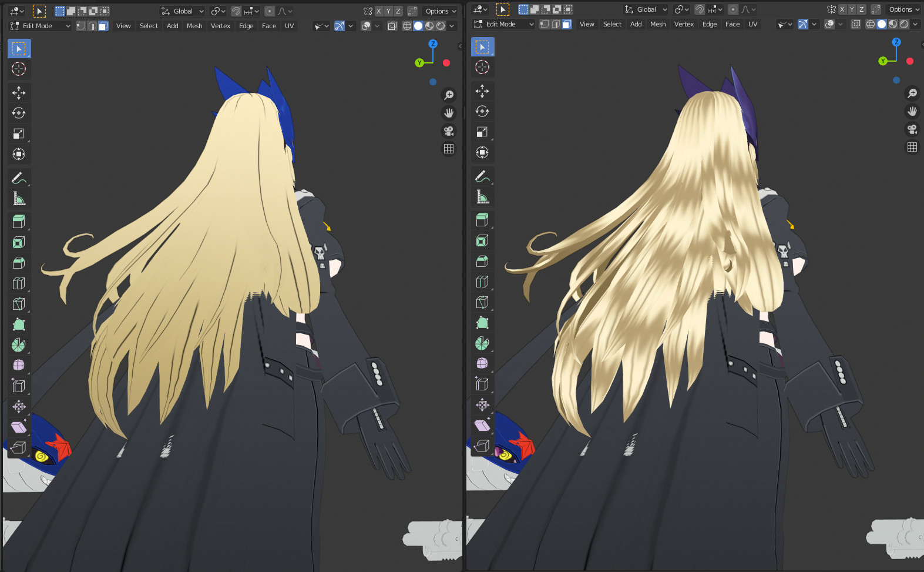Toggle proportional editing in left viewport header
Screen dimensions: 924x572
click(x=270, y=11)
